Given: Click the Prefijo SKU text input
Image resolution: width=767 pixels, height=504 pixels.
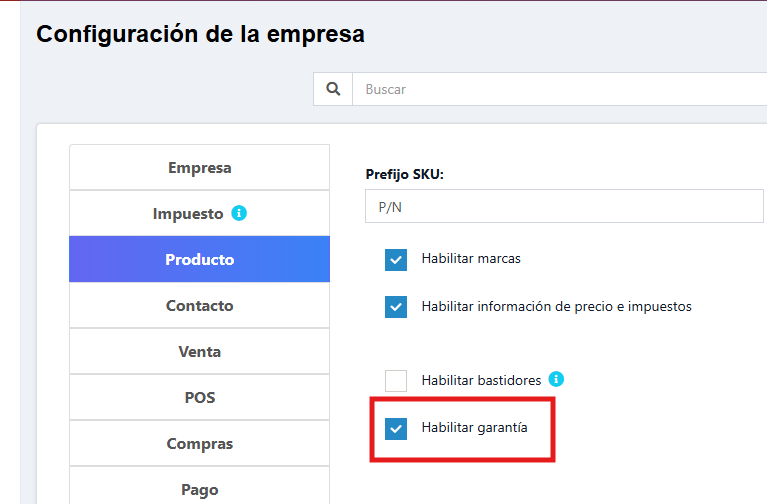Looking at the screenshot, I should coord(565,206).
